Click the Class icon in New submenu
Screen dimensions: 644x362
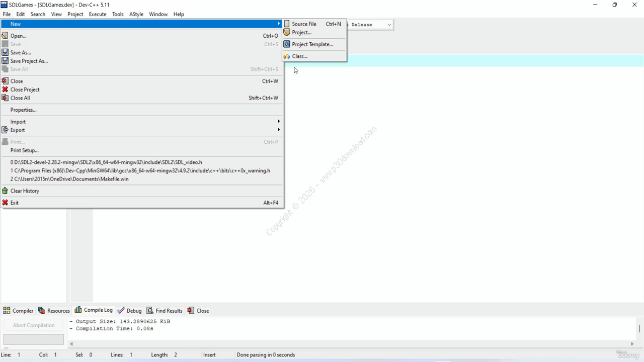point(287,56)
